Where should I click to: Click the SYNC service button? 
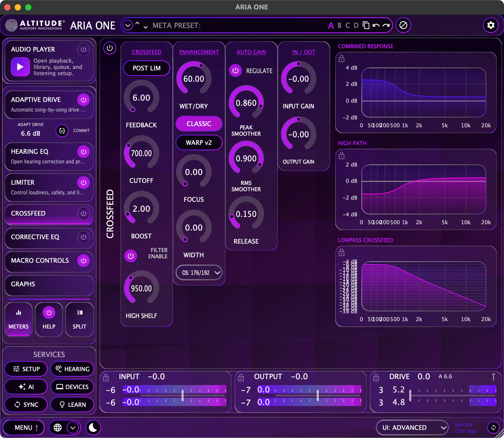click(x=26, y=404)
